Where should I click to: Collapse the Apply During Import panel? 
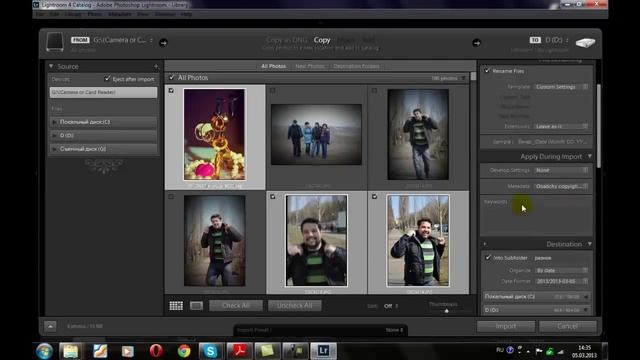click(x=590, y=156)
